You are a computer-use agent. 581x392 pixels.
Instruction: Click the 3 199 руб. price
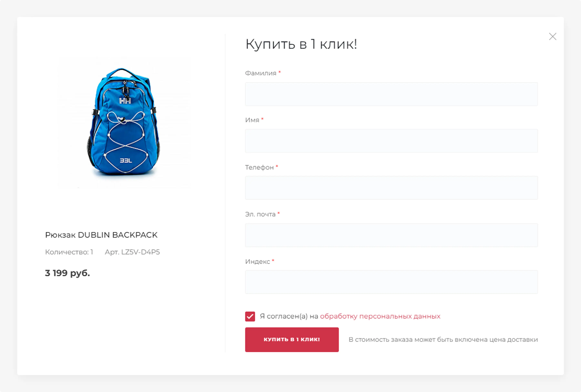[67, 273]
